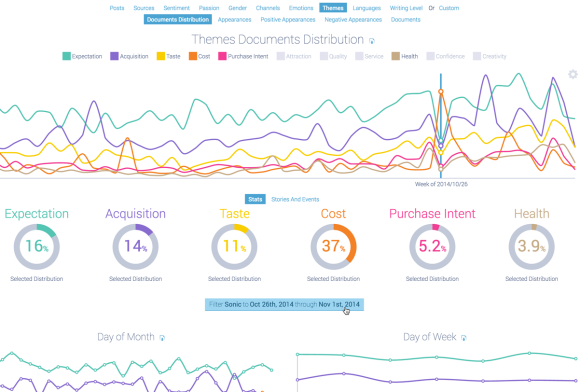Click the orange Cost peak marker on chart
Image resolution: width=580 pixels, height=392 pixels.
tap(441, 91)
